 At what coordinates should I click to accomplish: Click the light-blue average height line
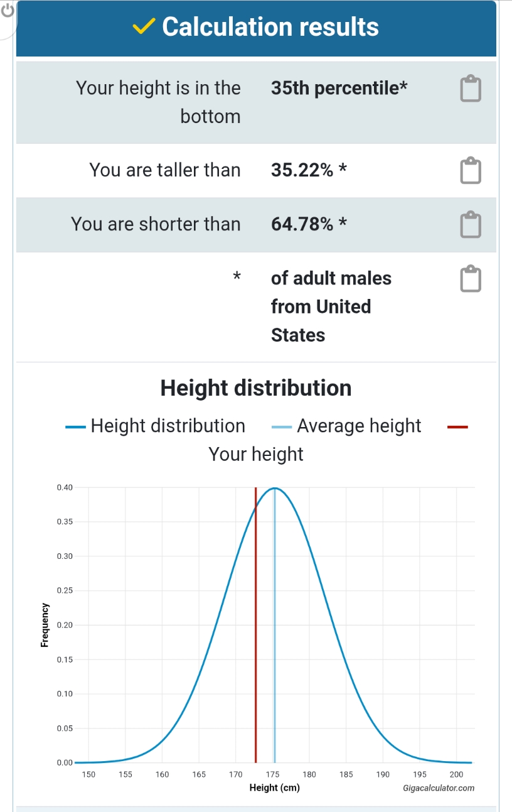tap(274, 628)
